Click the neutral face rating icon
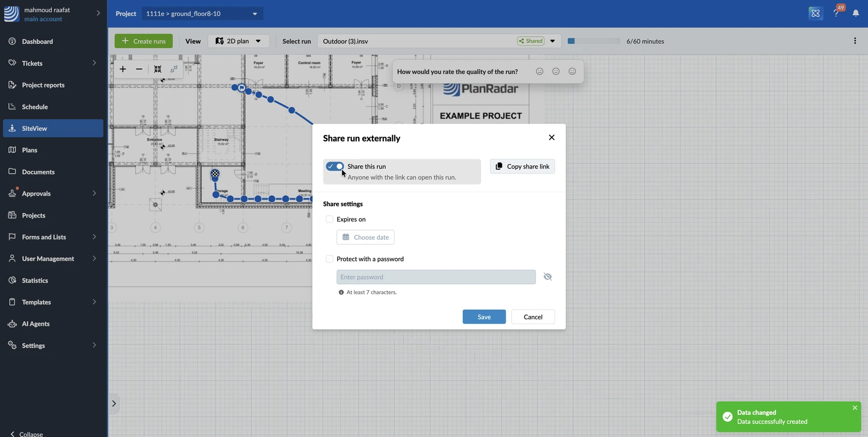868x437 pixels. click(556, 72)
